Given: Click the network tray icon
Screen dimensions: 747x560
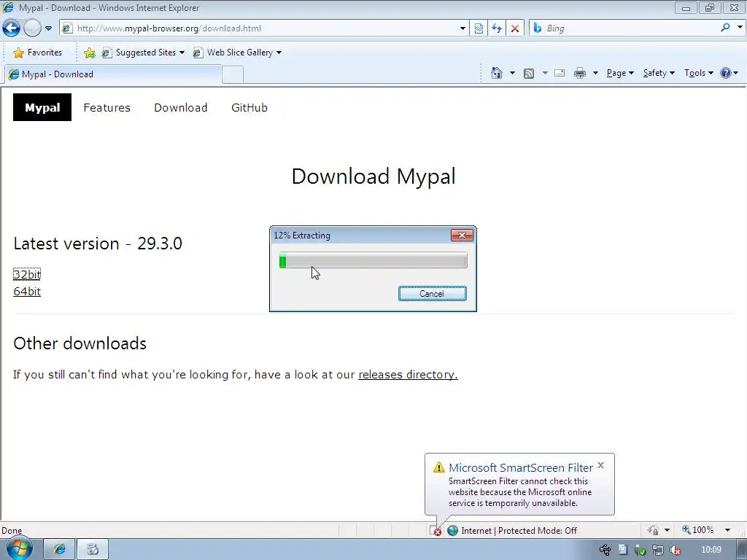Looking at the screenshot, I should tap(657, 550).
